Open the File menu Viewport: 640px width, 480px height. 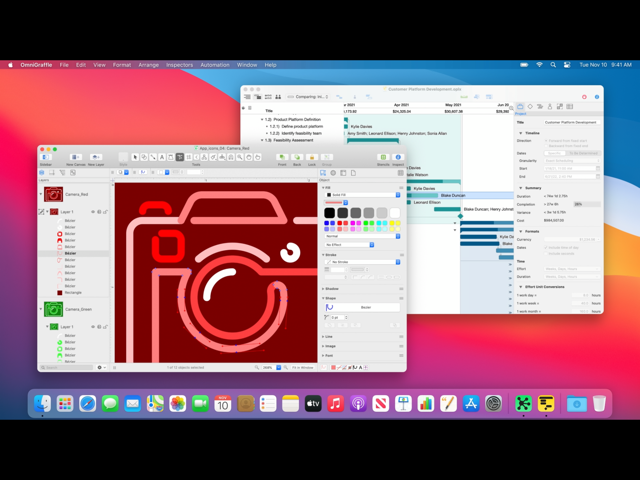tap(64, 65)
